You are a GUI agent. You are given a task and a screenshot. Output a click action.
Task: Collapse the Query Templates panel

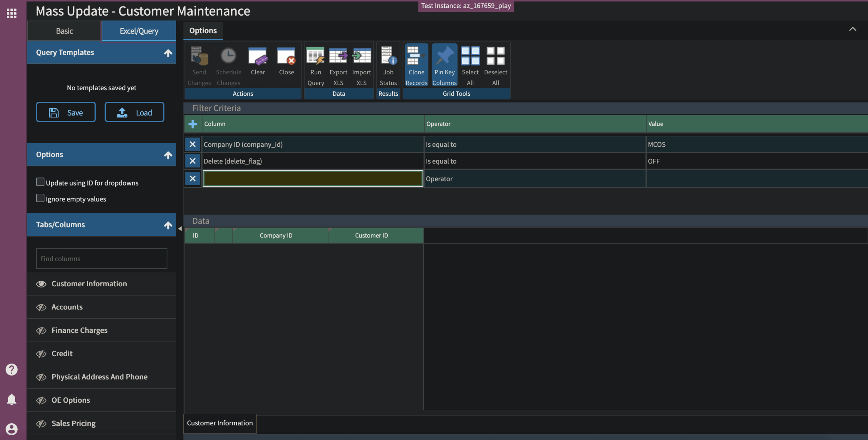click(x=168, y=53)
